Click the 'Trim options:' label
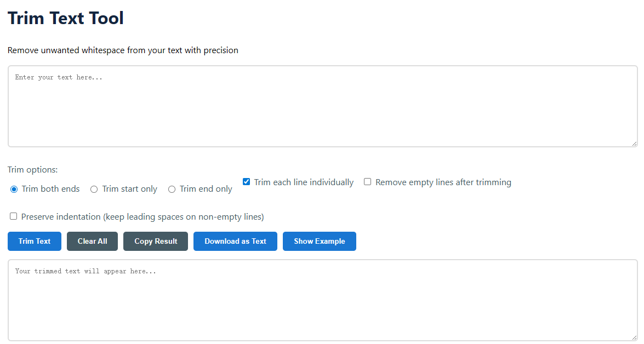644x344 pixels. [x=33, y=170]
